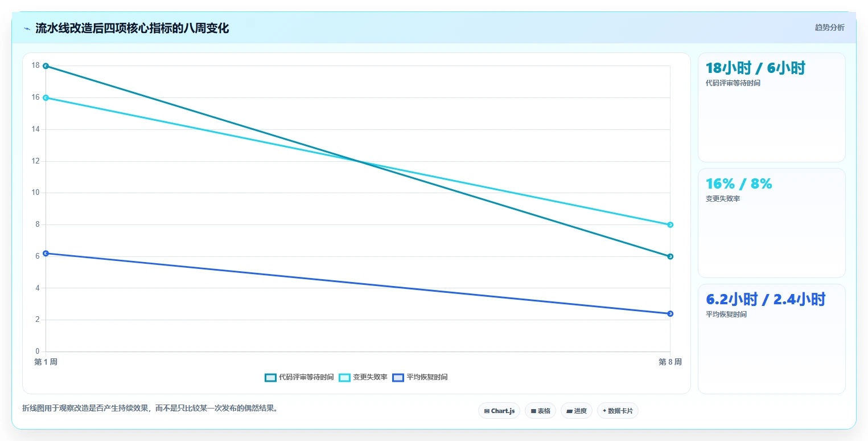This screenshot has width=868, height=441.
Task: Click the y-axis value 18
Action: [x=36, y=66]
